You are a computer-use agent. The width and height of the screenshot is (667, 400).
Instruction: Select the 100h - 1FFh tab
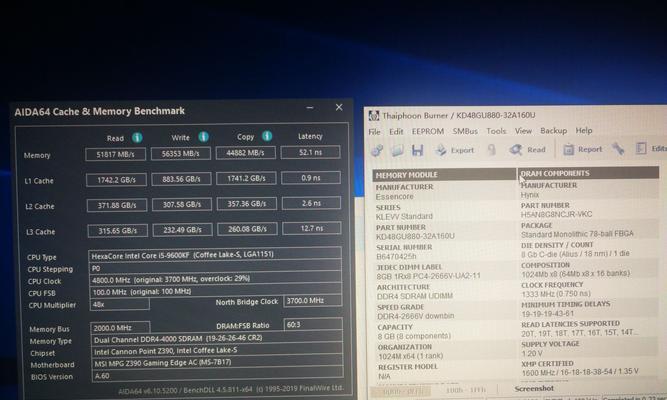[465, 389]
